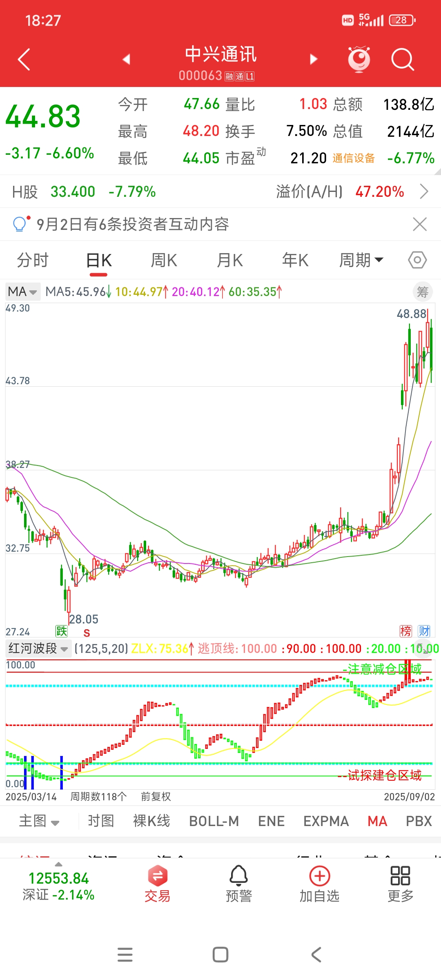Tap the Android home button
This screenshot has width=441, height=980.
click(x=220, y=955)
